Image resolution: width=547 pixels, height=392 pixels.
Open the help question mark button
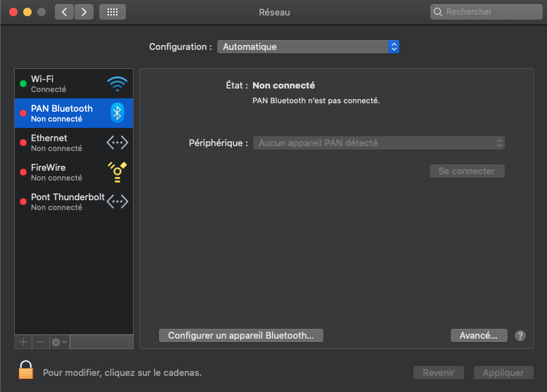[x=520, y=336]
